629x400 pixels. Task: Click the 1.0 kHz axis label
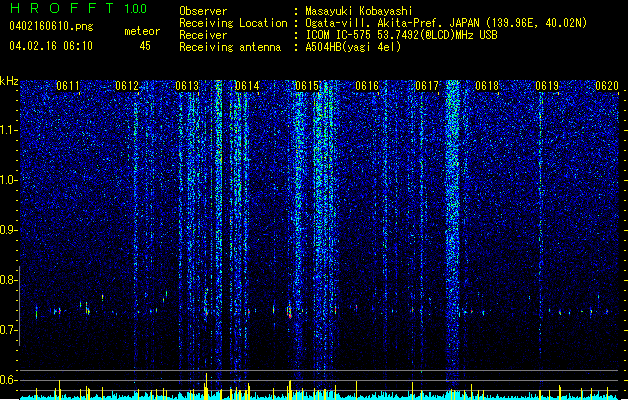pyautogui.click(x=9, y=180)
